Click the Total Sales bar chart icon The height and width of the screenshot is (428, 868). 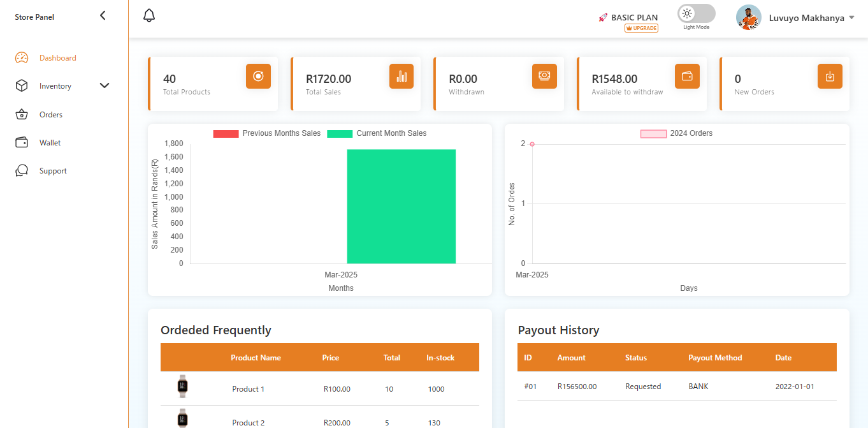401,77
